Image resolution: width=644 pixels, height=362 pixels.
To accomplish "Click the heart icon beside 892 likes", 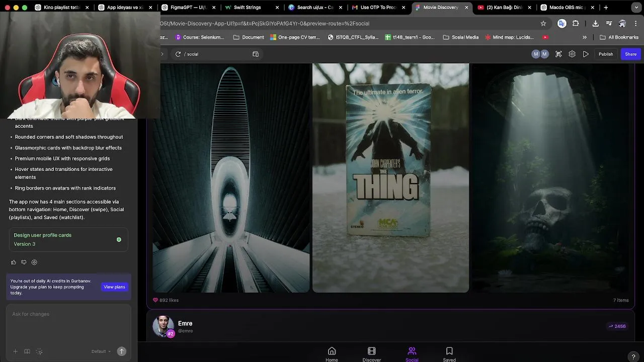I will [x=155, y=300].
